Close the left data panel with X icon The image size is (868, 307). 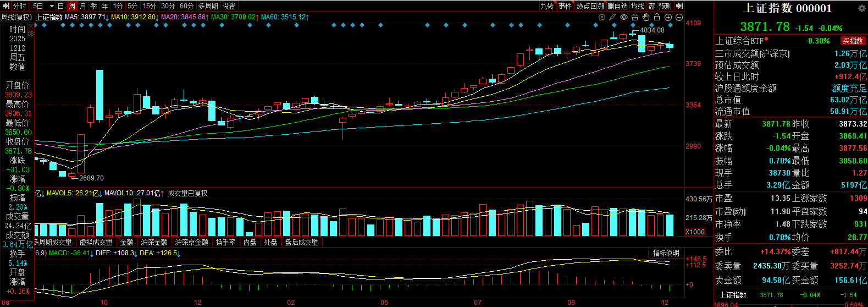pyautogui.click(x=31, y=27)
